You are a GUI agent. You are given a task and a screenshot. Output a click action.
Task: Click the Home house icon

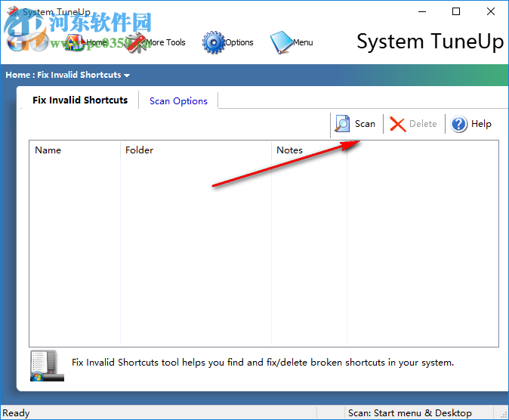pos(73,42)
